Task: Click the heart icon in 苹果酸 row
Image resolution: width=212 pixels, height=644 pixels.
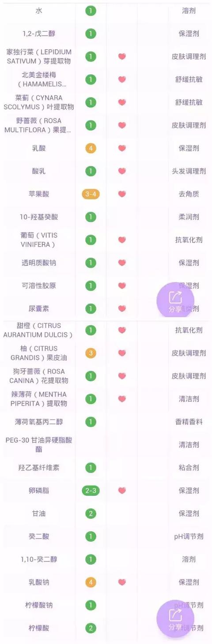Action: 122,194
